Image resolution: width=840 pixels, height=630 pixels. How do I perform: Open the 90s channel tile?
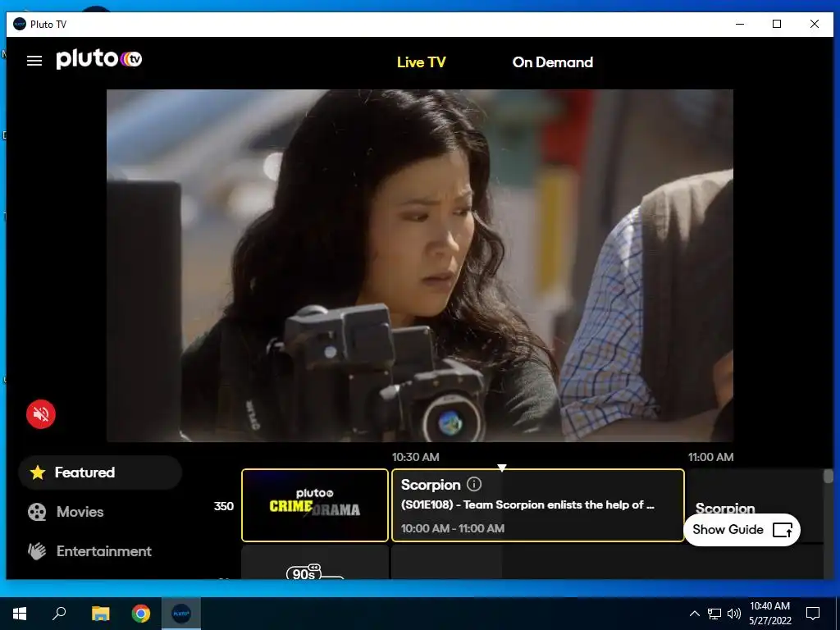(315, 563)
